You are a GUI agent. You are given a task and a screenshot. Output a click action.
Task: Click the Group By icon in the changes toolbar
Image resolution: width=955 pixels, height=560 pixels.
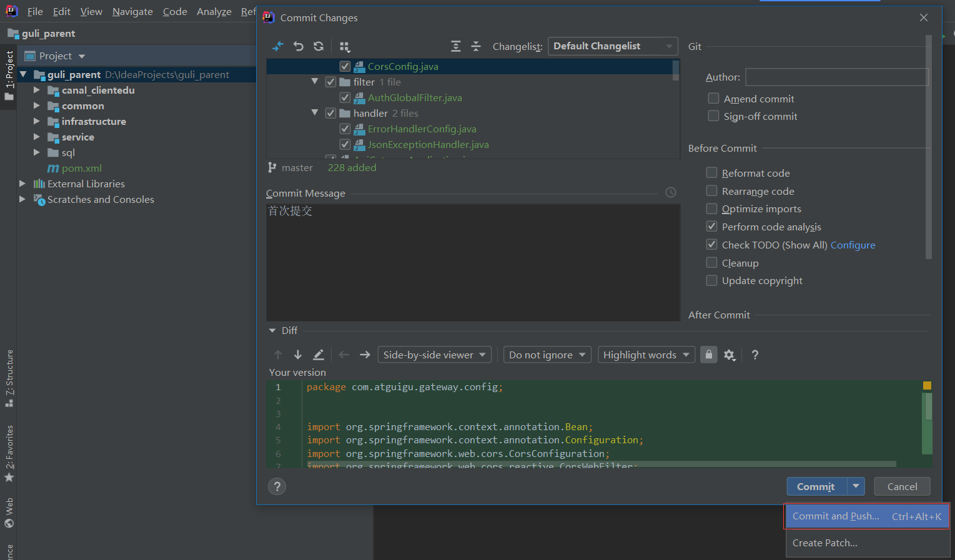345,47
